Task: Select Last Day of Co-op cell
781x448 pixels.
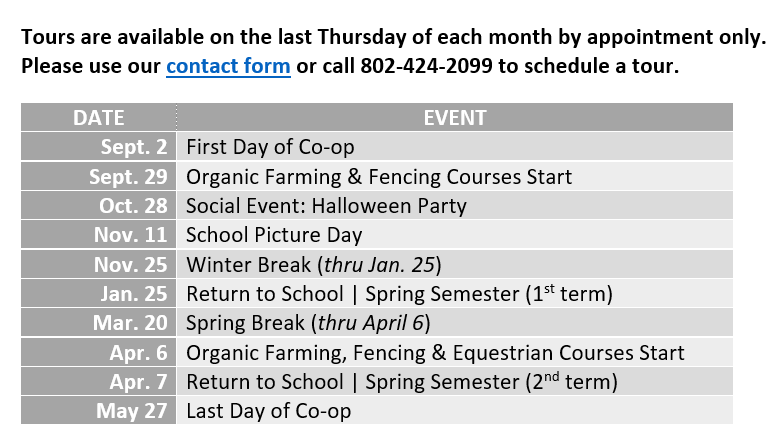Action: pos(455,411)
